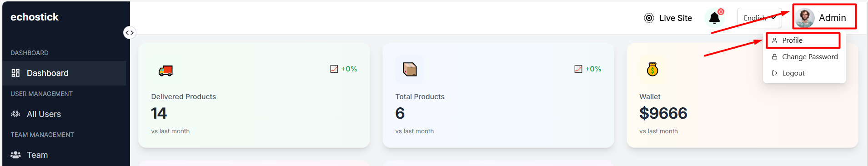This screenshot has height=166, width=868.
Task: Click the Admin avatar photo
Action: pos(805,18)
